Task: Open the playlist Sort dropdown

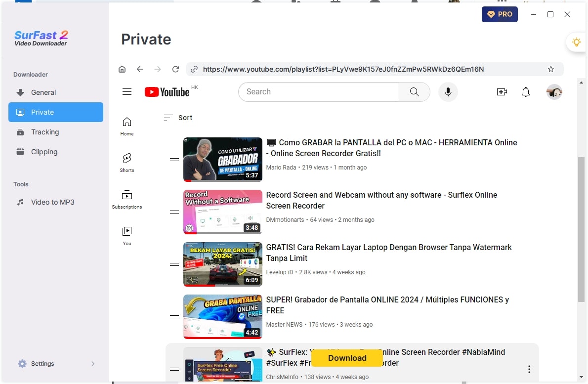Action: [178, 118]
